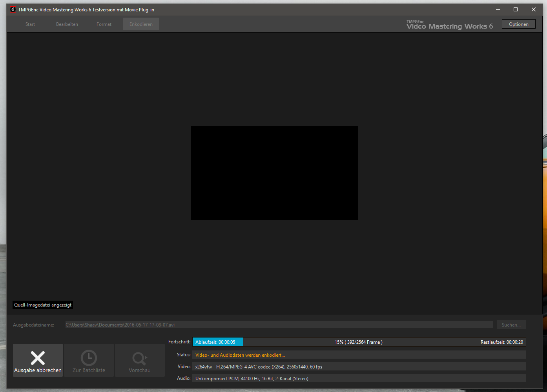Click the 'Ablaufzeit: 00:00:05' text
This screenshot has height=392, width=547.
pos(215,342)
